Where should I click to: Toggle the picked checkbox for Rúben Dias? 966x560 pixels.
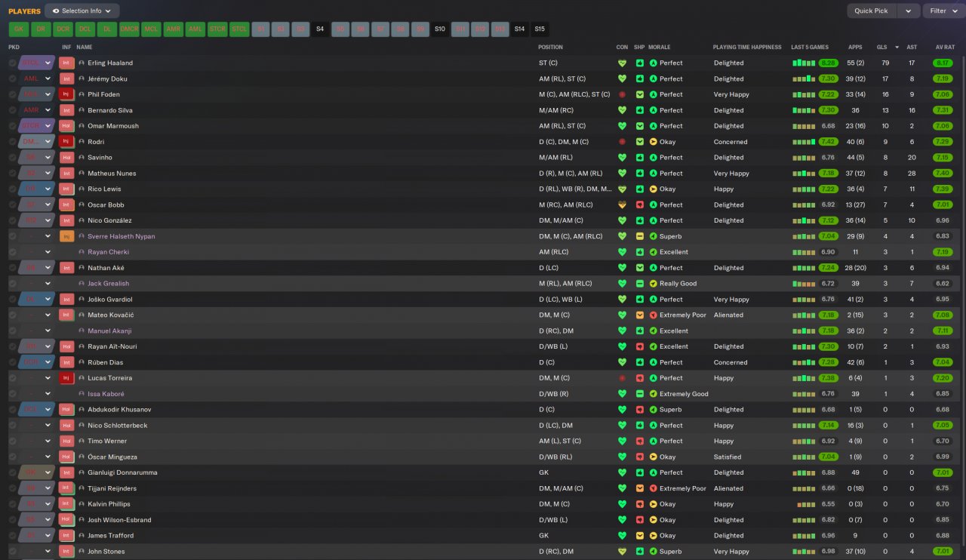coord(13,362)
